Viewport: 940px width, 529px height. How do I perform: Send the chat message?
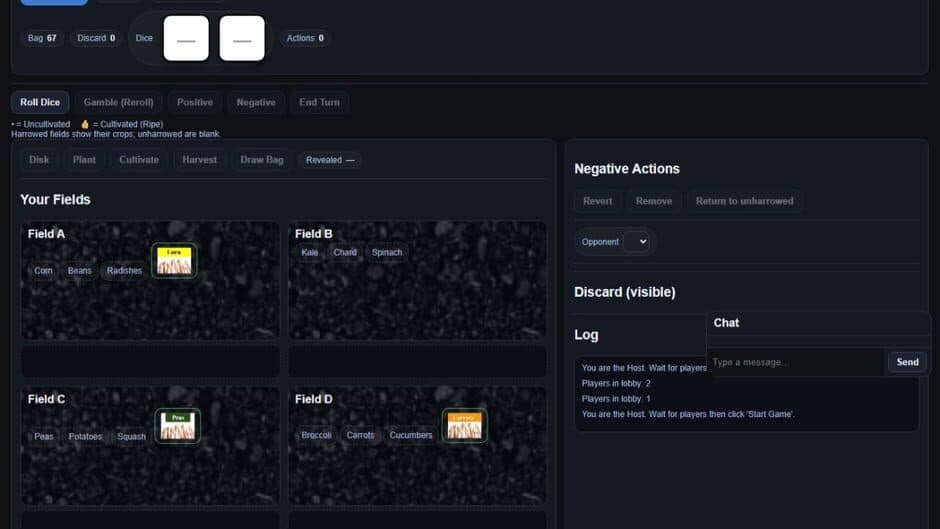click(908, 362)
